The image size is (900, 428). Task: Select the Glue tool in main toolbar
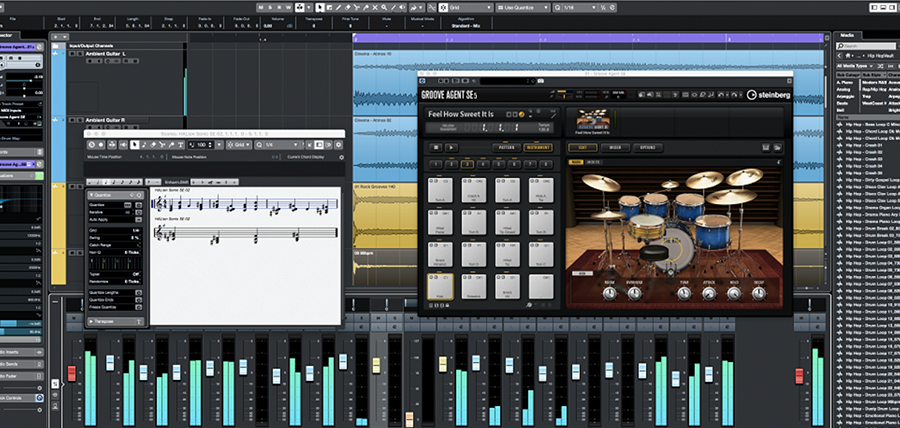(x=366, y=7)
